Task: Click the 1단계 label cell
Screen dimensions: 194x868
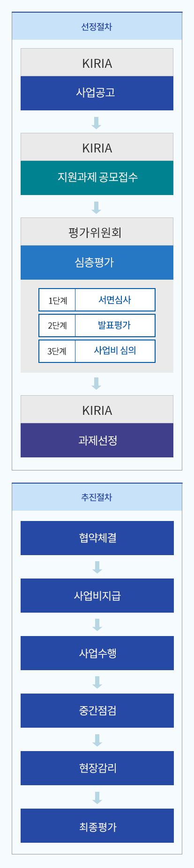Action: pos(57,300)
